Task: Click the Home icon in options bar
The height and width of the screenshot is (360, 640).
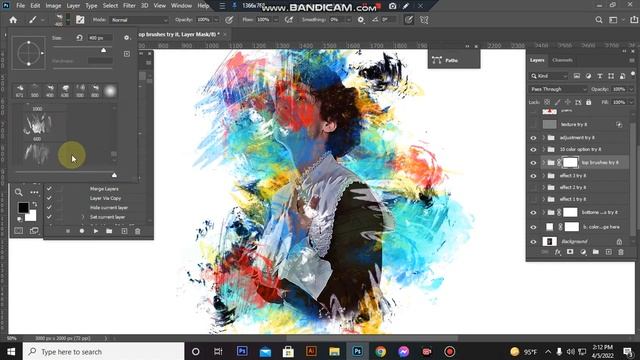Action: point(13,20)
